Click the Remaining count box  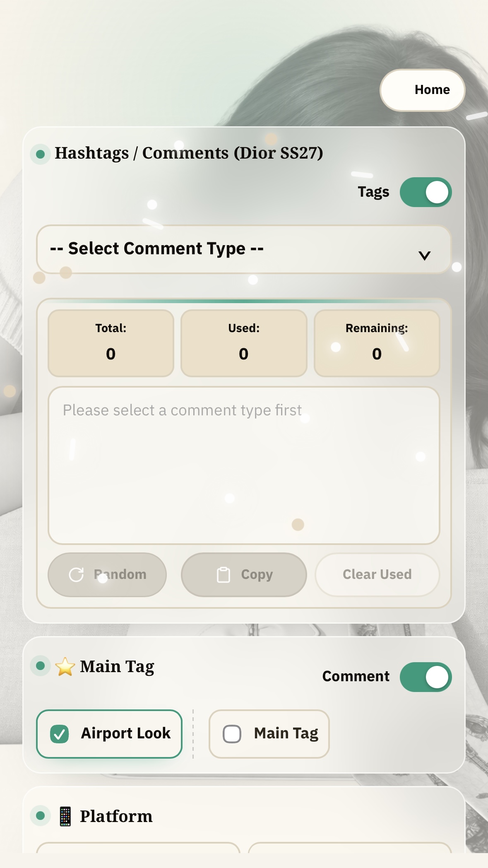pyautogui.click(x=377, y=343)
